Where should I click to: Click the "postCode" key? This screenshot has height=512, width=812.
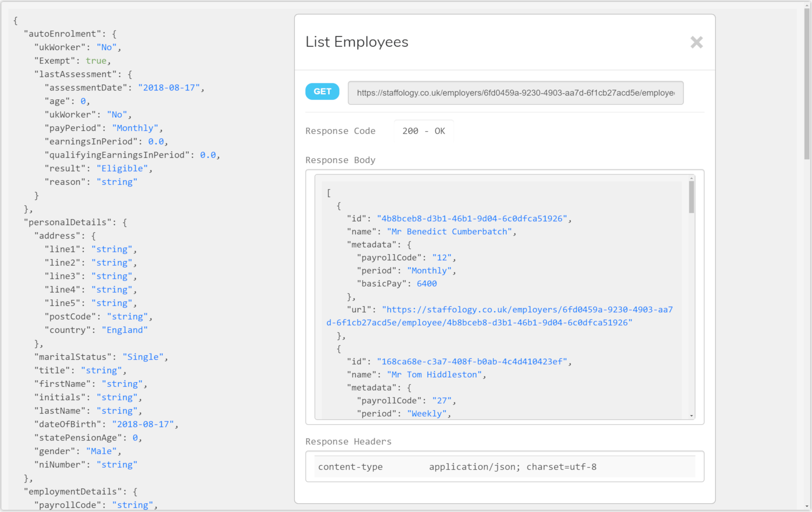(x=70, y=317)
